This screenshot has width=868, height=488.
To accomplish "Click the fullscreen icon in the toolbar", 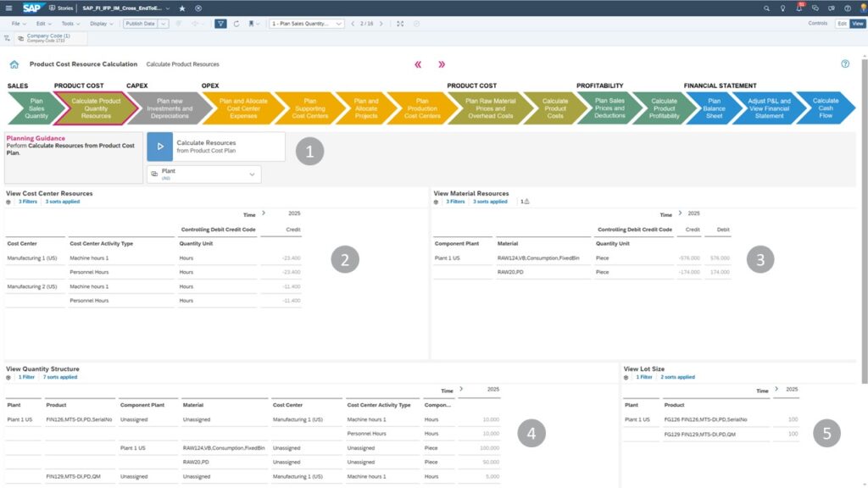I will (x=400, y=24).
